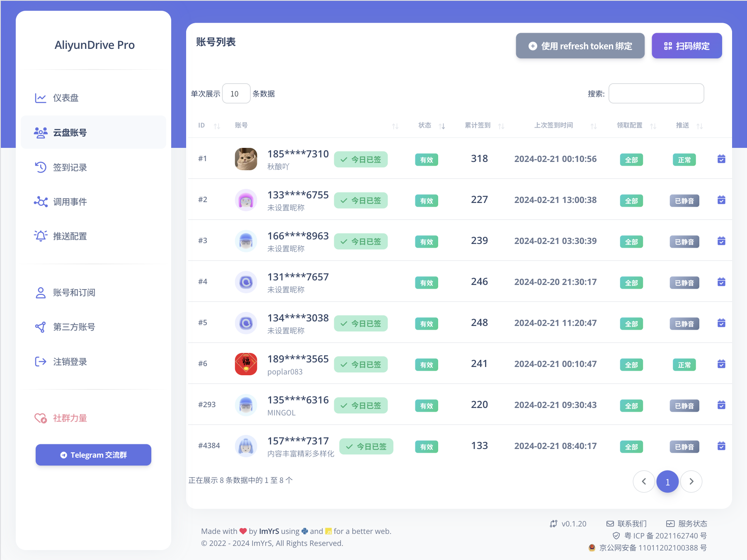Open 粤 ICP 备 2021162740 号 link
747x560 pixels.
(660, 536)
